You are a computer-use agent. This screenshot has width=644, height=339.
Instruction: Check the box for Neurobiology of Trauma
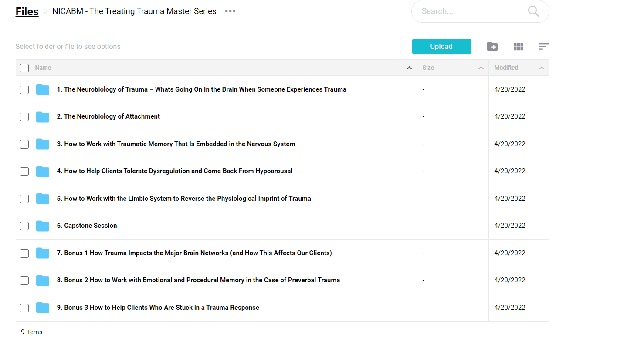tap(24, 89)
